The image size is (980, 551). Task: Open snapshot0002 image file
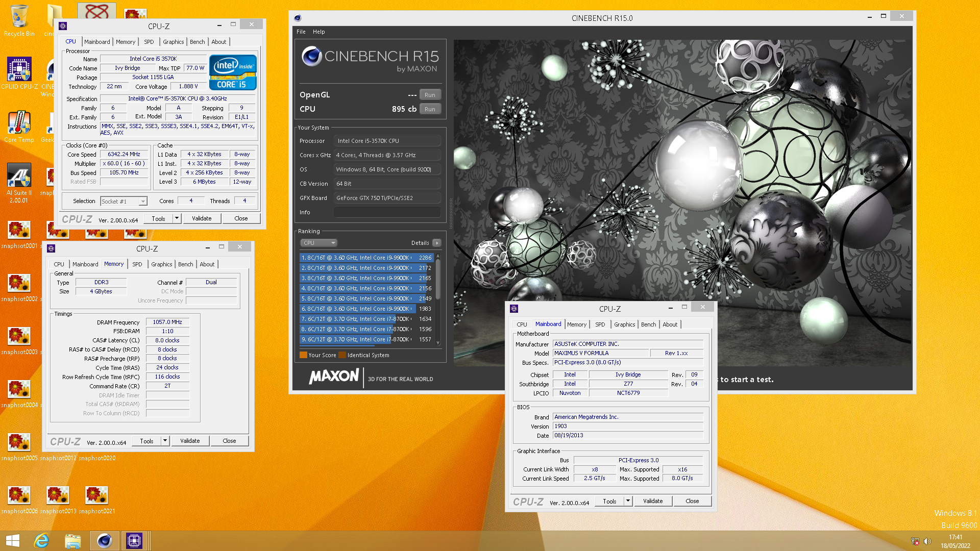click(x=19, y=288)
